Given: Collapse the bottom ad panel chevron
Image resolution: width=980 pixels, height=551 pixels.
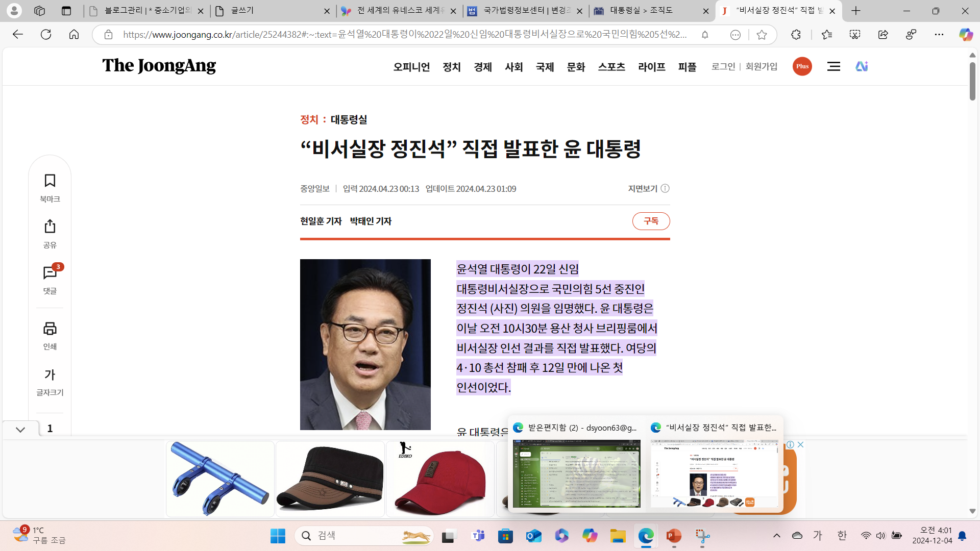Looking at the screenshot, I should [x=20, y=430].
